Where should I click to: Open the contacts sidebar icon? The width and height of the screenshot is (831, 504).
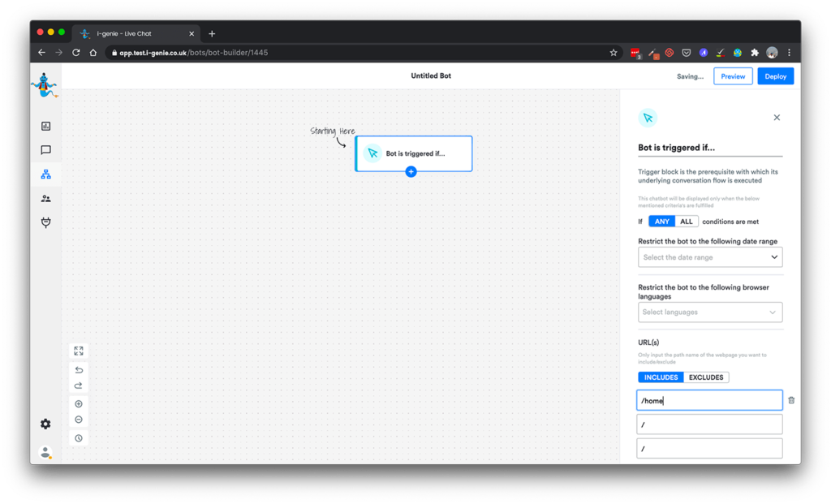click(x=45, y=199)
